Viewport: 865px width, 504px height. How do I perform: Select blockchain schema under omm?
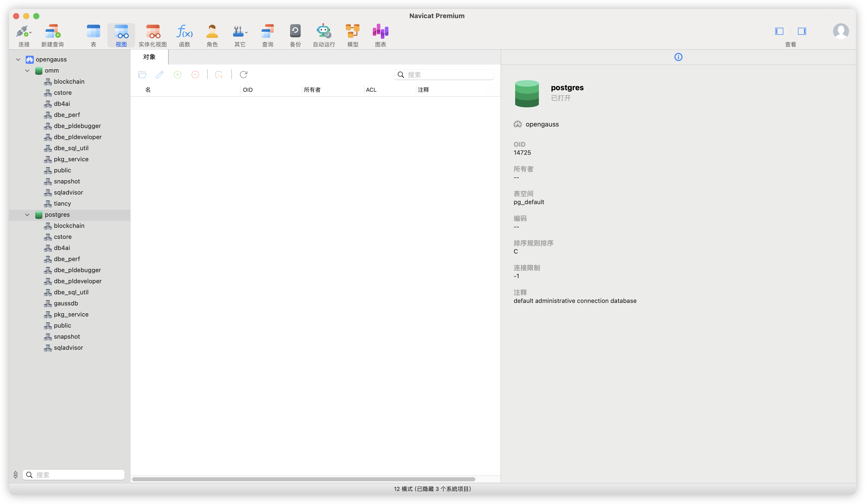tap(69, 81)
